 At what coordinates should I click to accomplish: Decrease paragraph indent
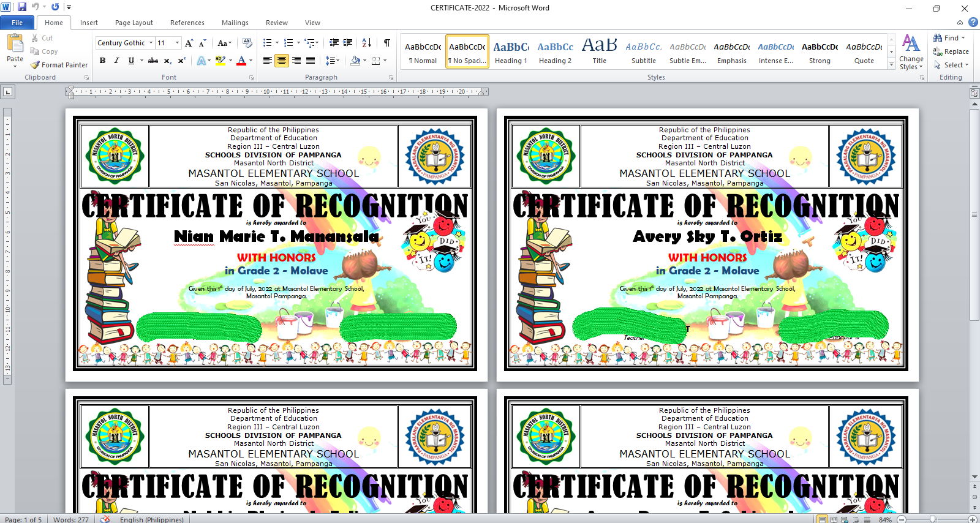tap(334, 43)
